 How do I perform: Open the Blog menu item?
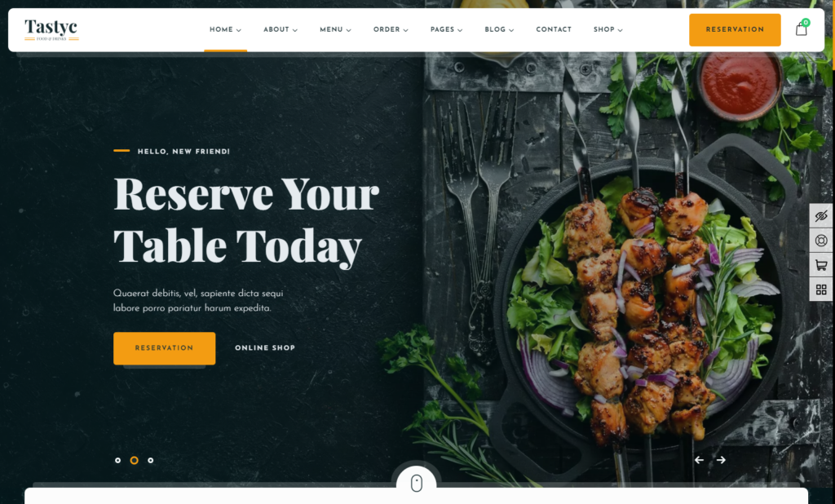tap(499, 29)
